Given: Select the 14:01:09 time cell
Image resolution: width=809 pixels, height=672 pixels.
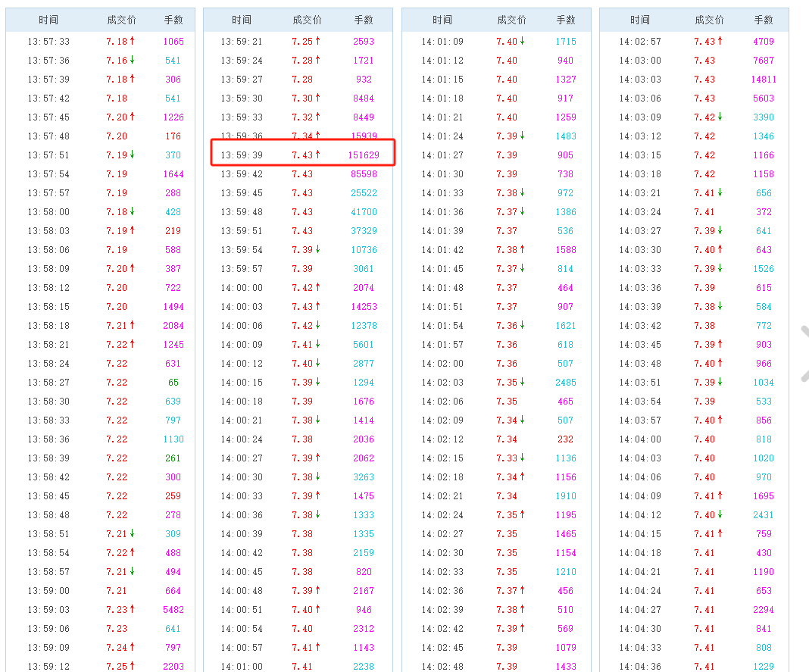Looking at the screenshot, I should click(x=442, y=42).
